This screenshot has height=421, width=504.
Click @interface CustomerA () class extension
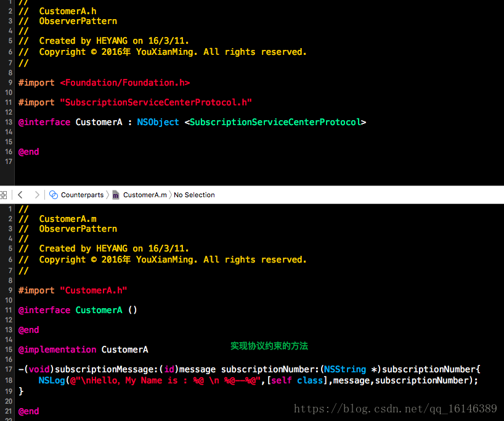click(78, 310)
